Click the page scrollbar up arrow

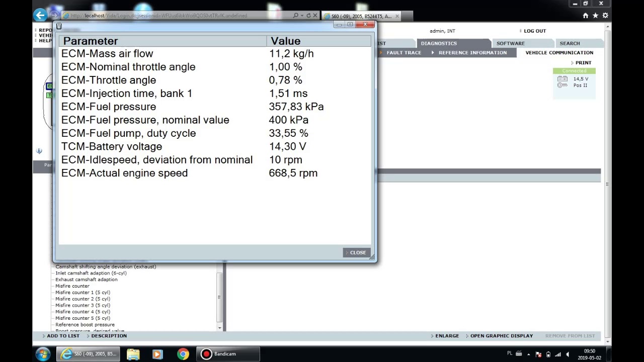coord(608,27)
